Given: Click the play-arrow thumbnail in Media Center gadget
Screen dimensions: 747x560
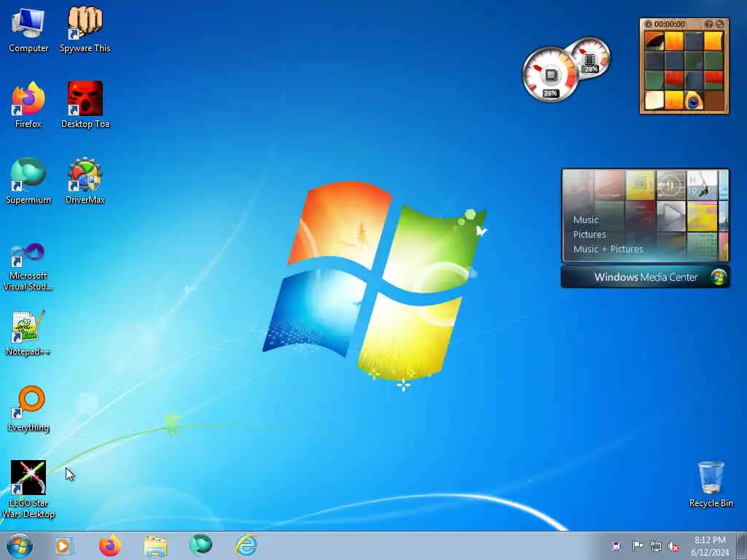Looking at the screenshot, I should (x=671, y=216).
